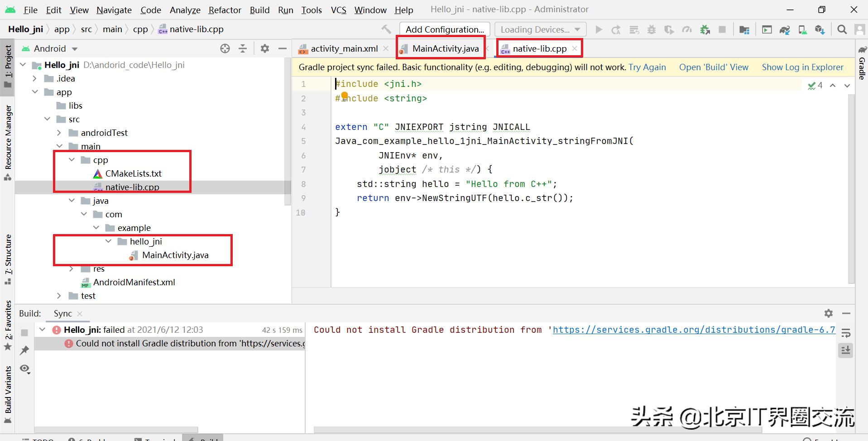Select AndroidManifest.xml in the project tree
Screen dimensions: 868x441
[x=134, y=282]
